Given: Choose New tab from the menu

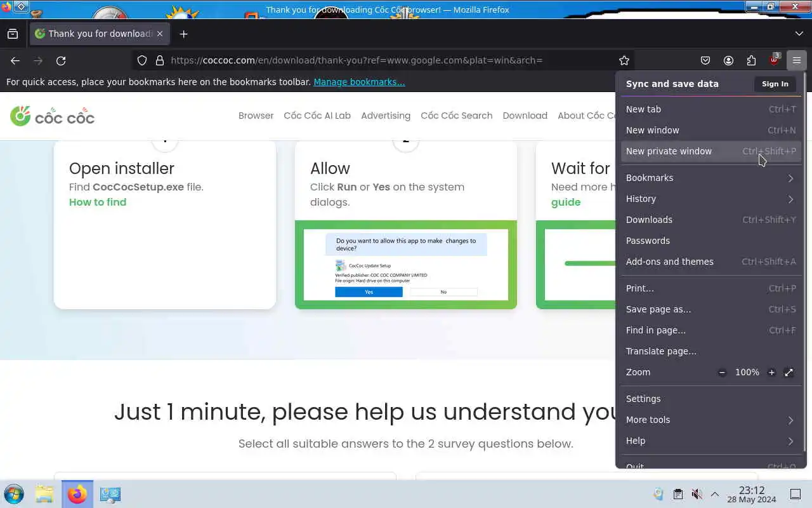Looking at the screenshot, I should pos(710,109).
